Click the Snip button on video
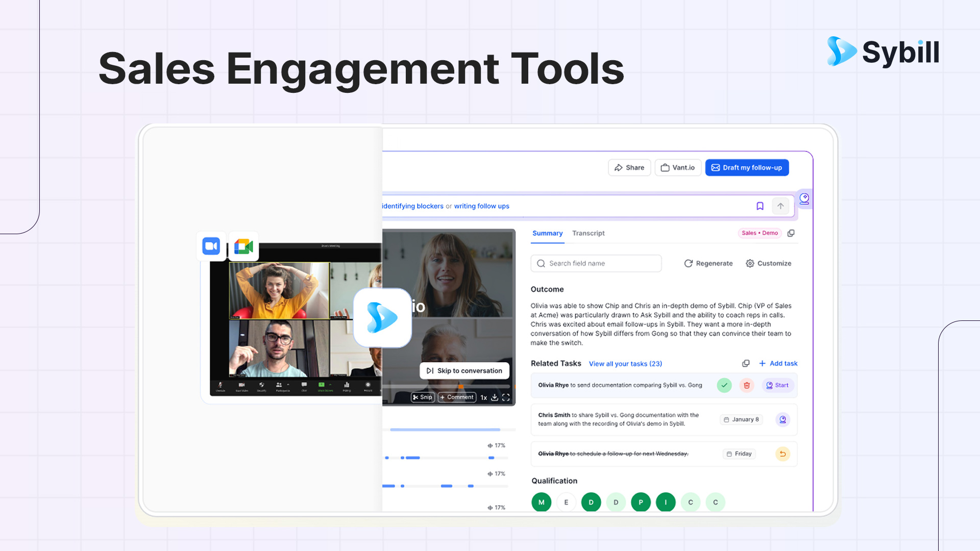The image size is (980, 551). (x=423, y=397)
